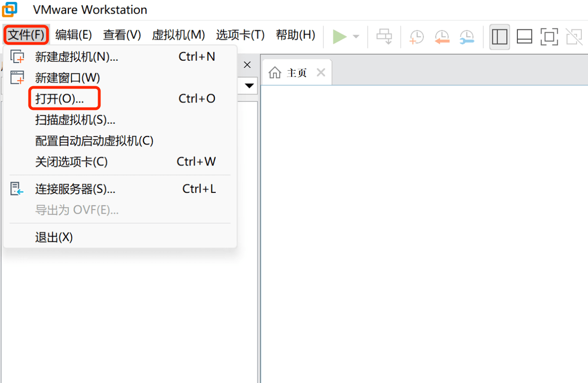Toggle the library sidebar view icon
Viewport: 588px width, 383px height.
499,37
